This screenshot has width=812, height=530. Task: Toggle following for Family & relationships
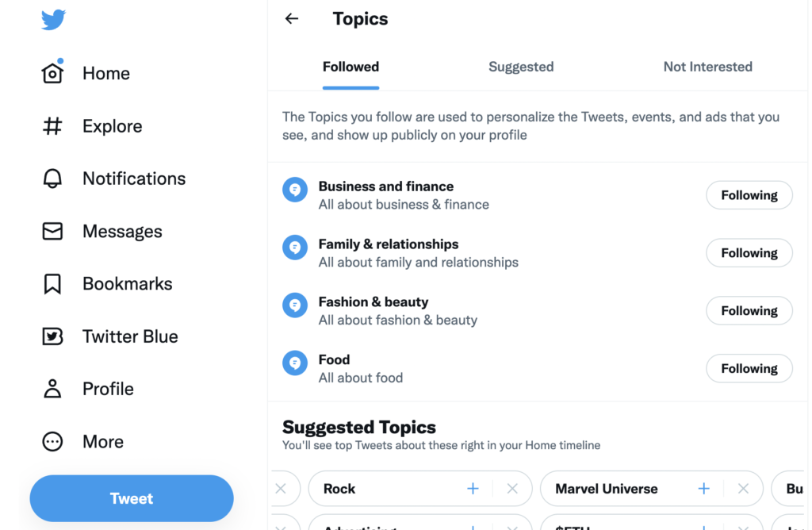click(749, 252)
